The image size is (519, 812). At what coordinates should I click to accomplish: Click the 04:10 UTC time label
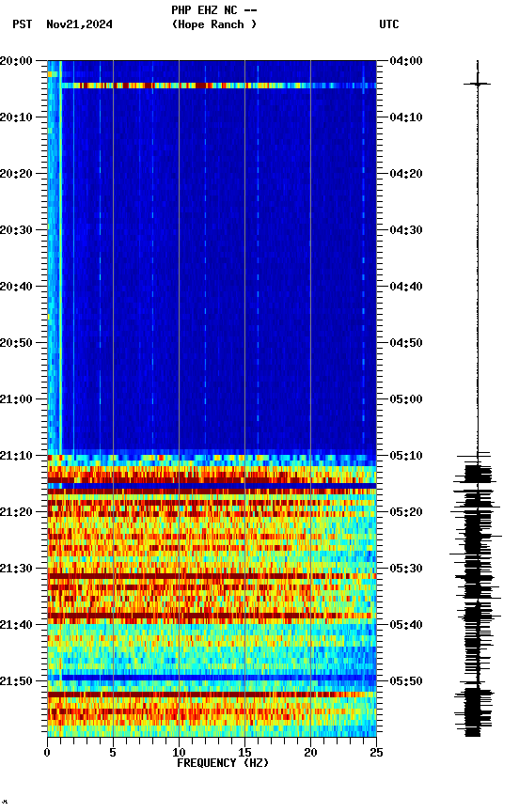[406, 117]
